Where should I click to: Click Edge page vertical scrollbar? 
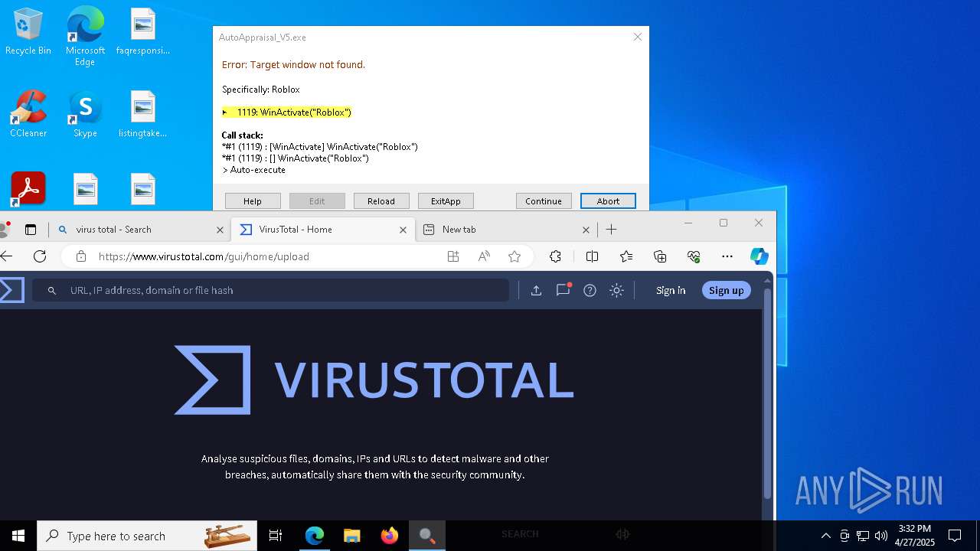click(x=768, y=393)
